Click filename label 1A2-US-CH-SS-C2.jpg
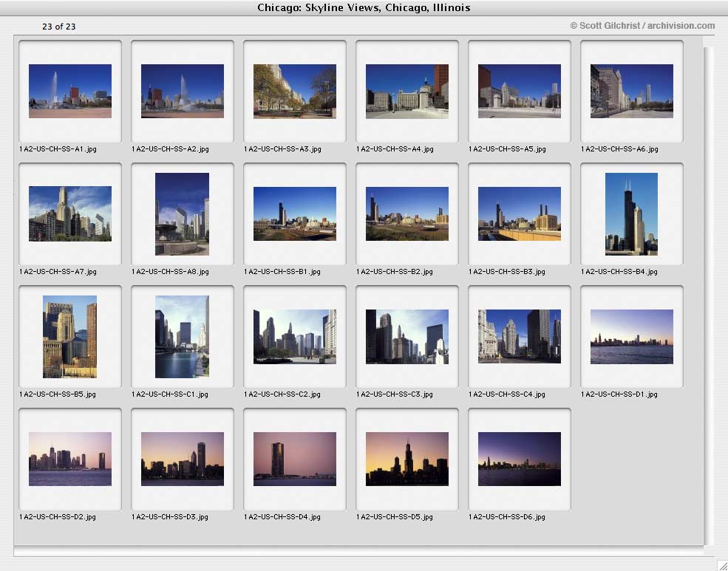The image size is (728, 571). (x=282, y=394)
